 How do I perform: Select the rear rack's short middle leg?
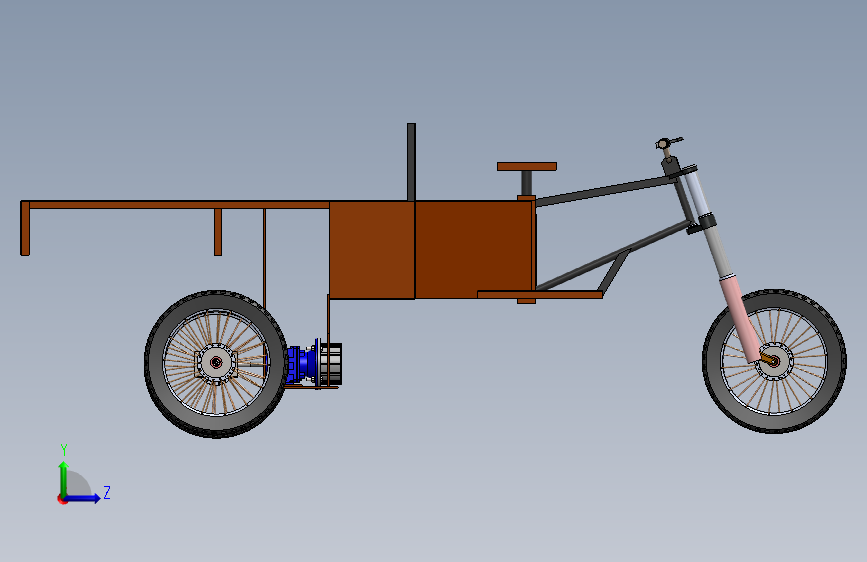click(218, 232)
